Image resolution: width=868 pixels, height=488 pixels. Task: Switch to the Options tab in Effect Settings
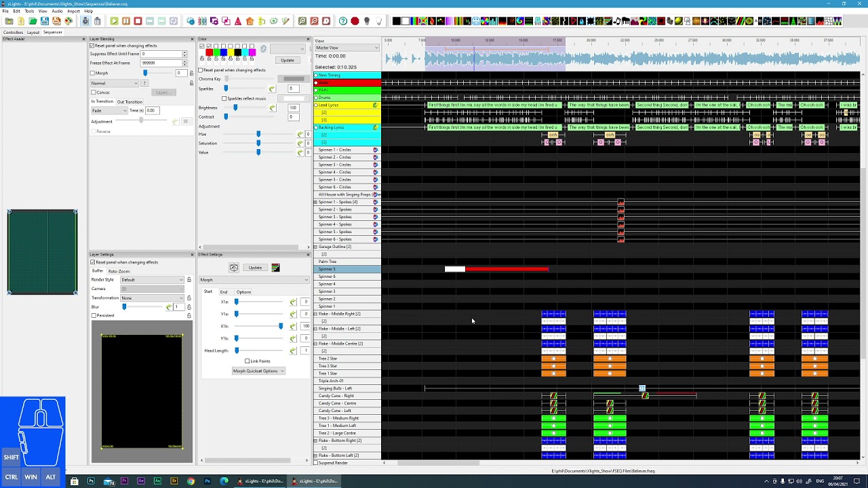point(243,292)
